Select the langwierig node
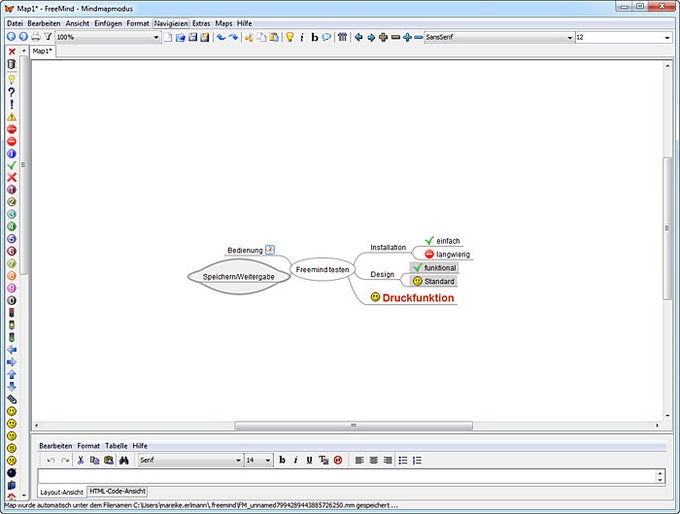Viewport: 680px width, 514px height. [447, 254]
